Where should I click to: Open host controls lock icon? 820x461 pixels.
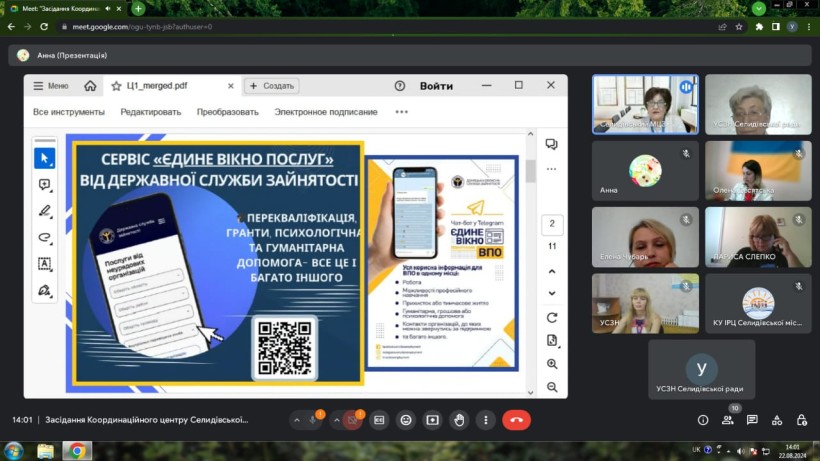(x=801, y=420)
